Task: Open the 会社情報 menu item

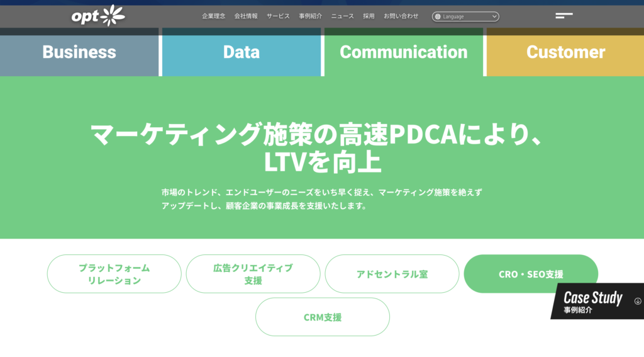Action: (246, 16)
